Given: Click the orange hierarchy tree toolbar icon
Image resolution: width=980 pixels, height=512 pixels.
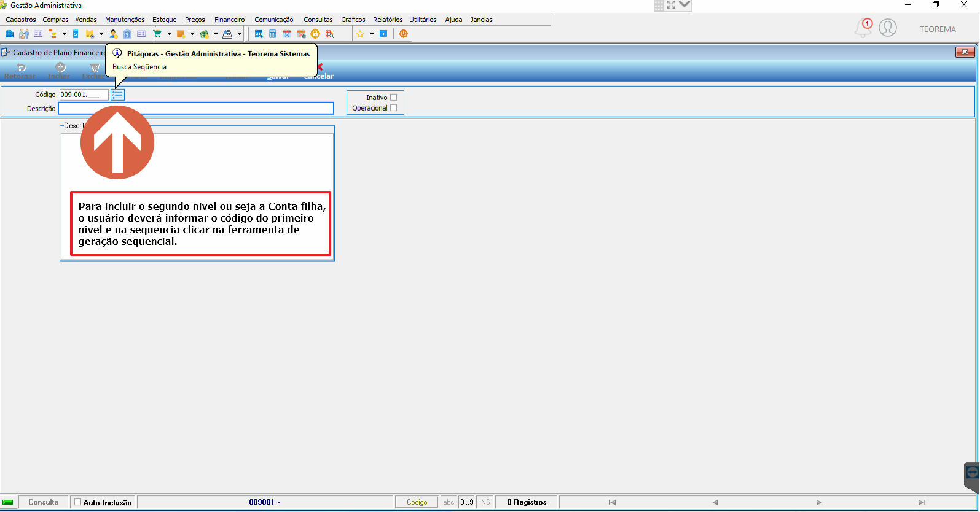Looking at the screenshot, I should pyautogui.click(x=52, y=34).
